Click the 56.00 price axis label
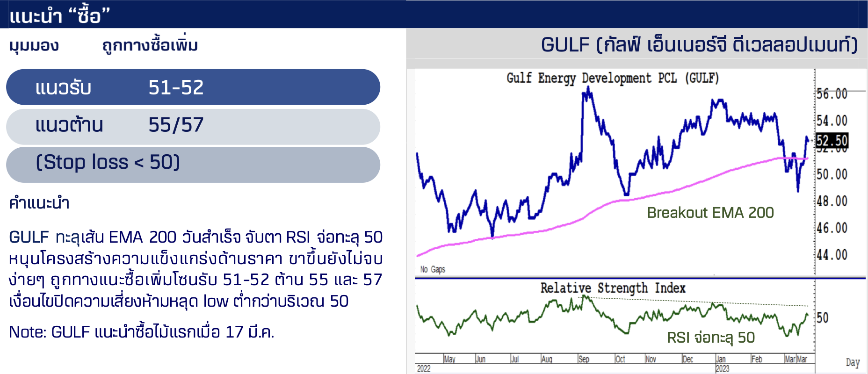Screen dimensions: 868x374 pos(832,94)
